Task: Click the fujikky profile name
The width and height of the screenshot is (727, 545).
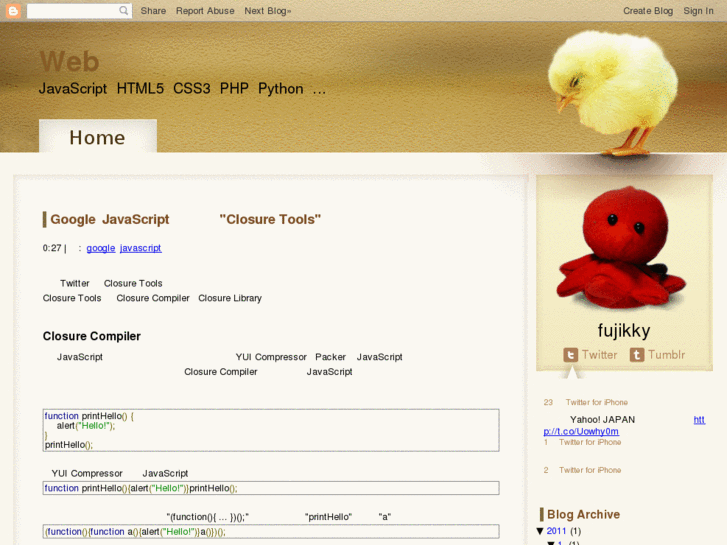Action: pyautogui.click(x=624, y=331)
